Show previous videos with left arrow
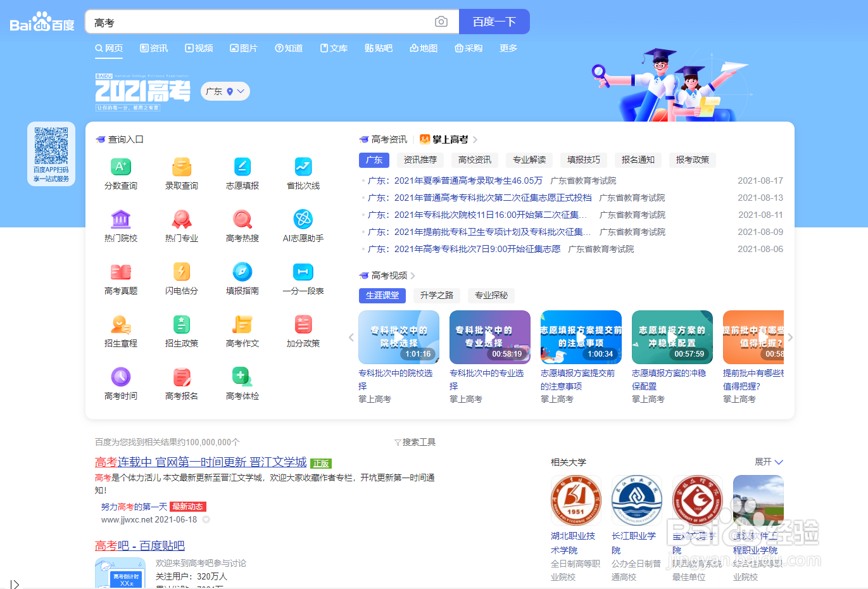Image resolution: width=868 pixels, height=589 pixels. (x=351, y=338)
